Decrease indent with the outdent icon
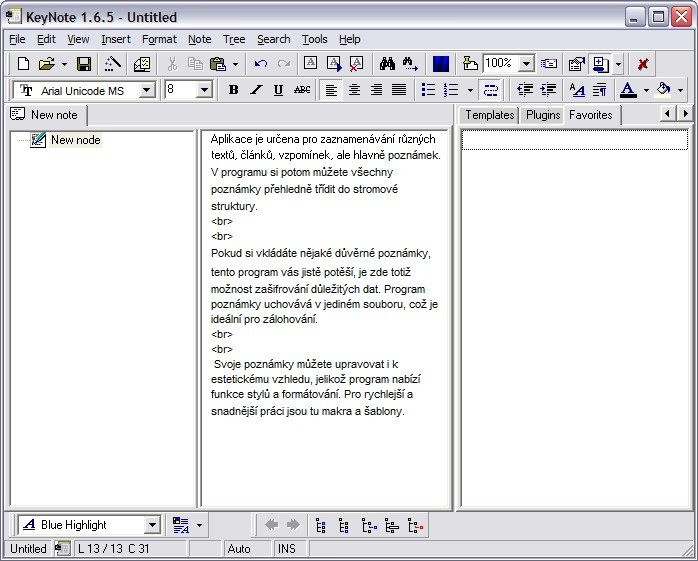The width and height of the screenshot is (698, 561). point(525,90)
